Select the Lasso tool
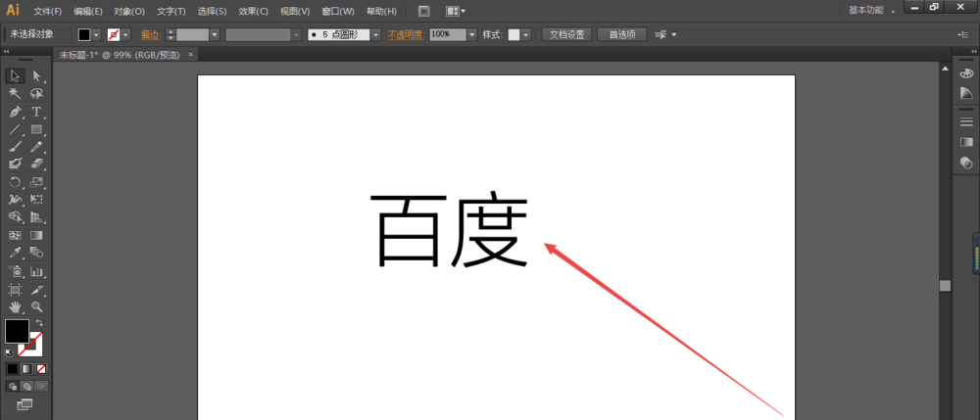This screenshot has height=420, width=980. point(36,94)
